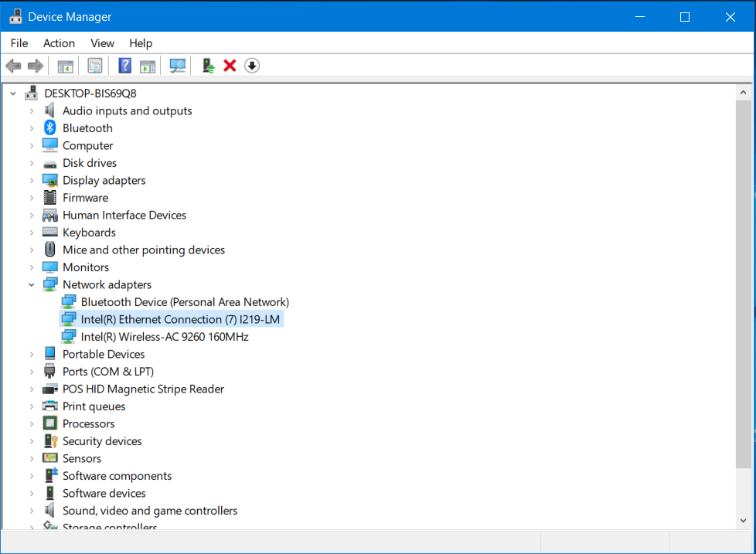Click the Back arrow toolbar icon
The width and height of the screenshot is (756, 554).
click(x=13, y=66)
